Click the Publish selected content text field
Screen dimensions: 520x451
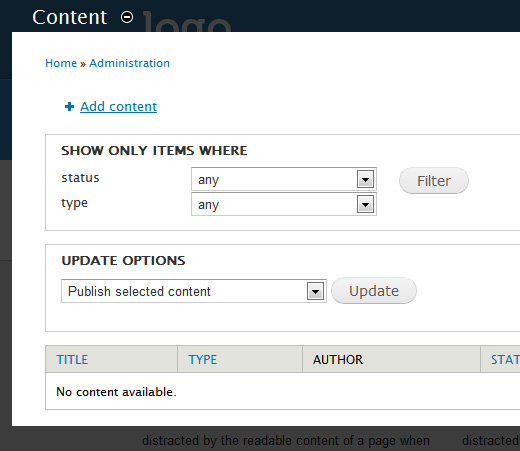point(194,291)
